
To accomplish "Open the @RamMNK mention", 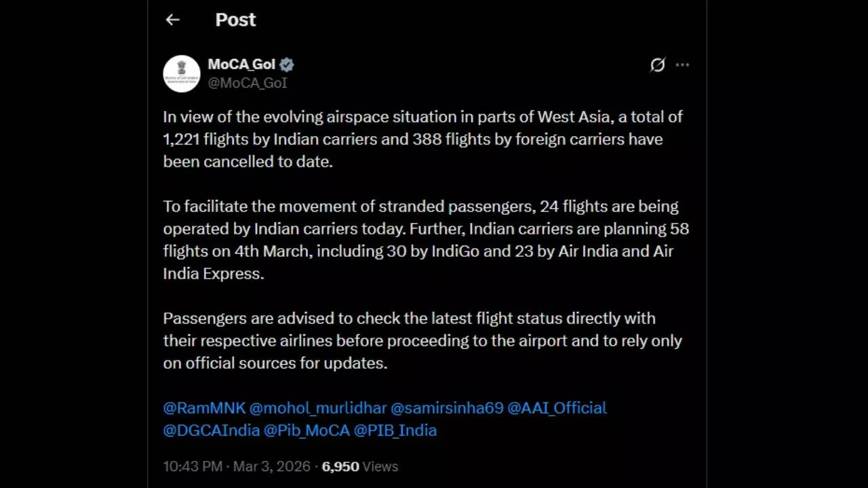I will (203, 408).
